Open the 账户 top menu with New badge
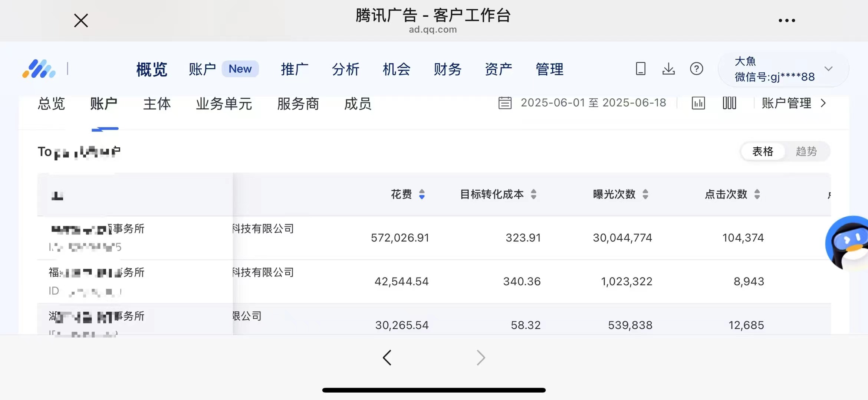Screen dimensions: 868x400 pyautogui.click(x=223, y=69)
